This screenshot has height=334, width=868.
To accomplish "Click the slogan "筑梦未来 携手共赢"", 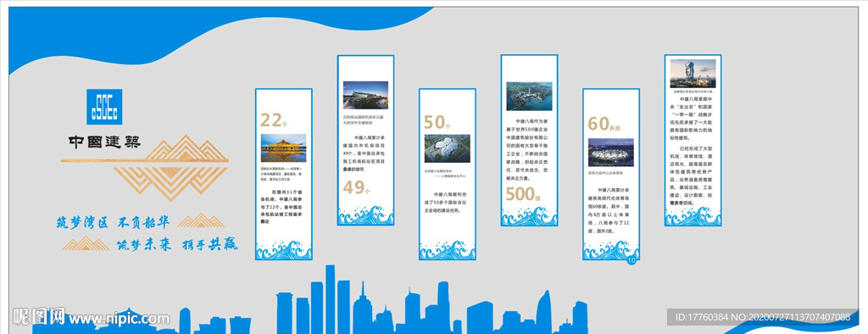I will [177, 244].
